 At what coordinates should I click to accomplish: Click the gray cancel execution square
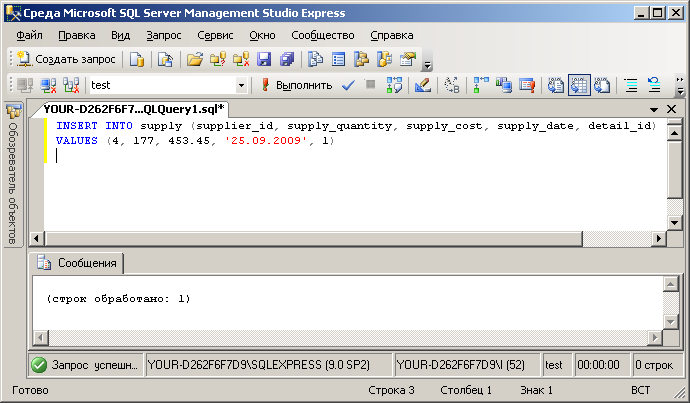point(371,84)
